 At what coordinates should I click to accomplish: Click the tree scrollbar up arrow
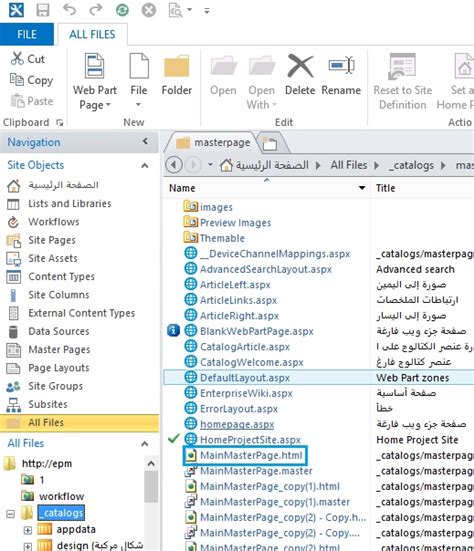(151, 464)
